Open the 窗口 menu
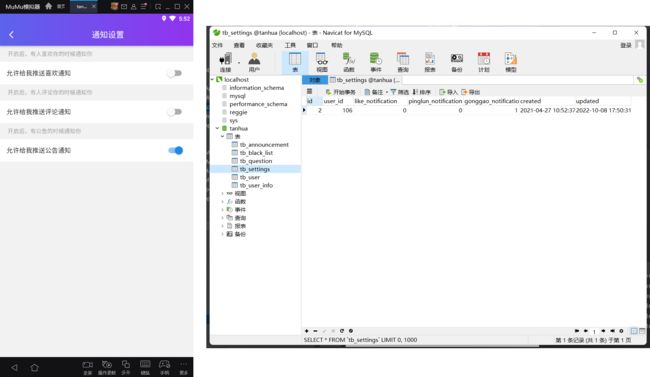Viewport: 650px width, 377px height. (312, 45)
